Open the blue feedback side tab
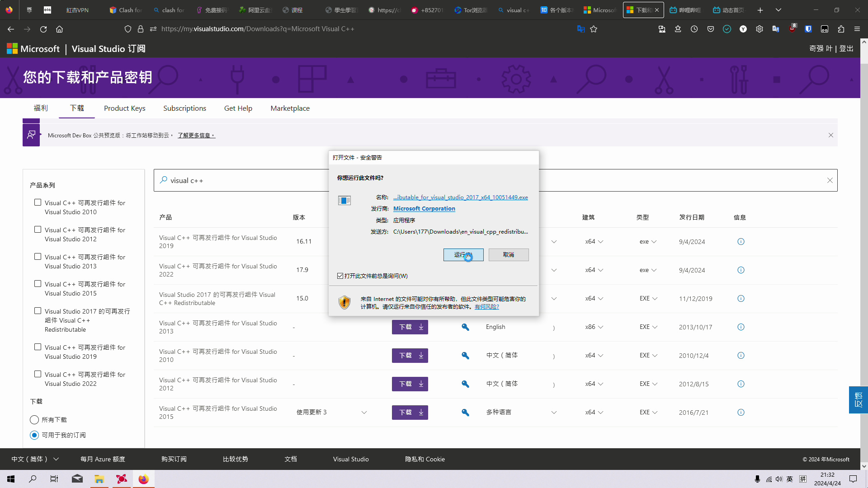868x488 pixels. [858, 400]
